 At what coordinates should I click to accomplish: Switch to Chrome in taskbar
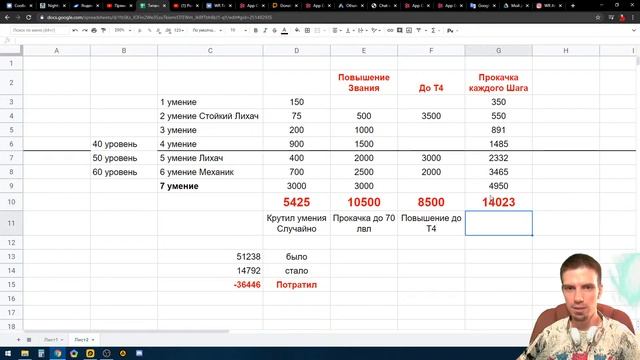58,353
